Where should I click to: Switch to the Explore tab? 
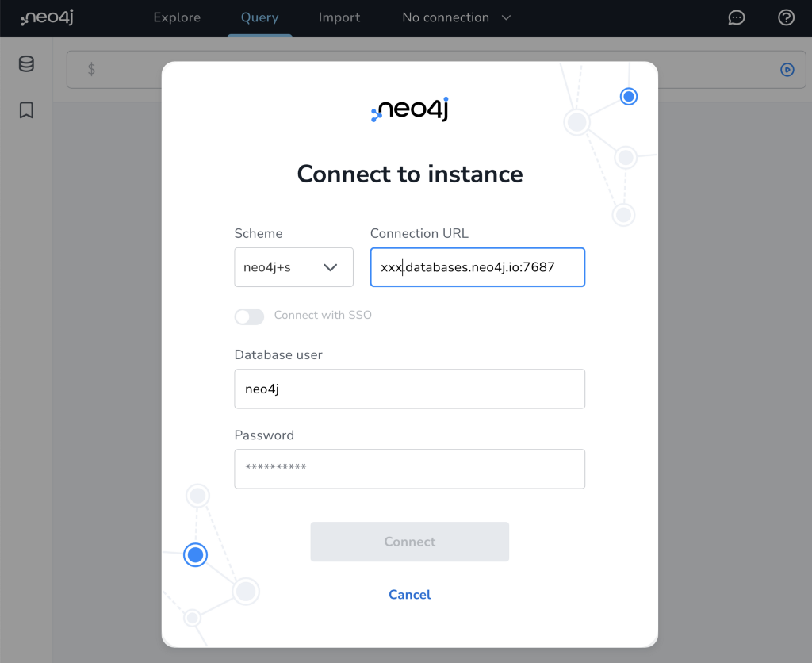click(x=177, y=17)
